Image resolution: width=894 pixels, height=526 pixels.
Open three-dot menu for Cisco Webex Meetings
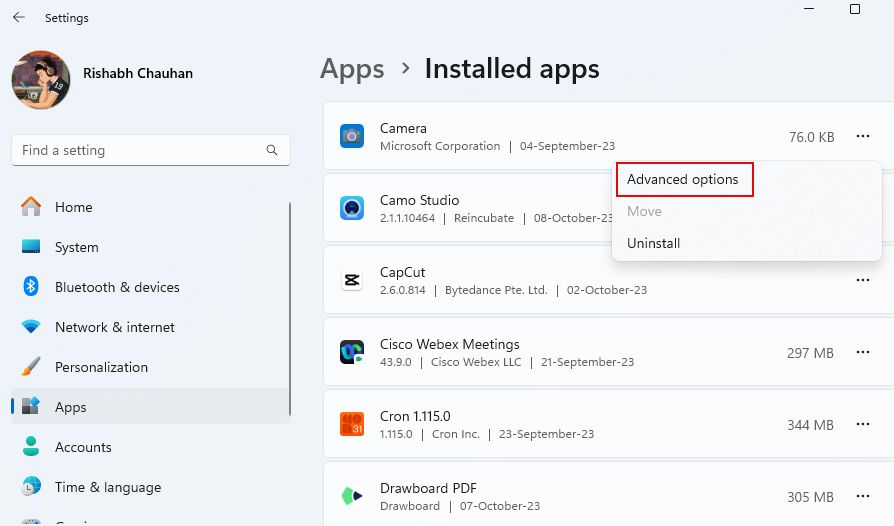click(863, 353)
